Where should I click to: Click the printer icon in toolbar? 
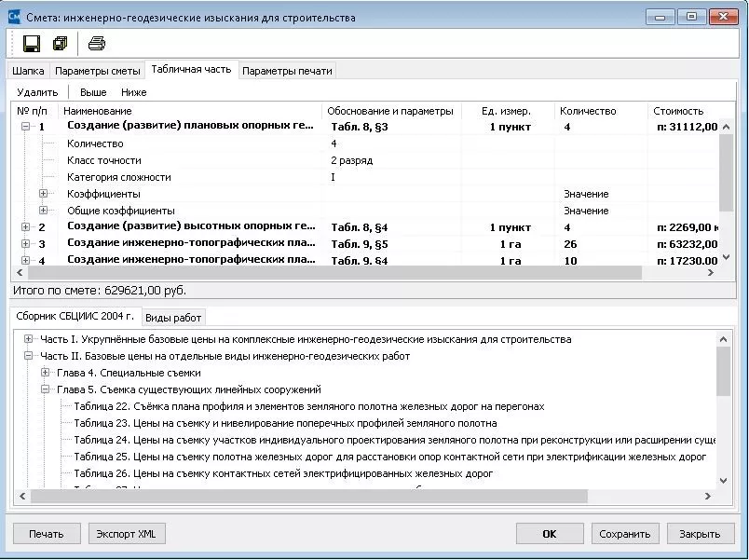click(x=97, y=43)
